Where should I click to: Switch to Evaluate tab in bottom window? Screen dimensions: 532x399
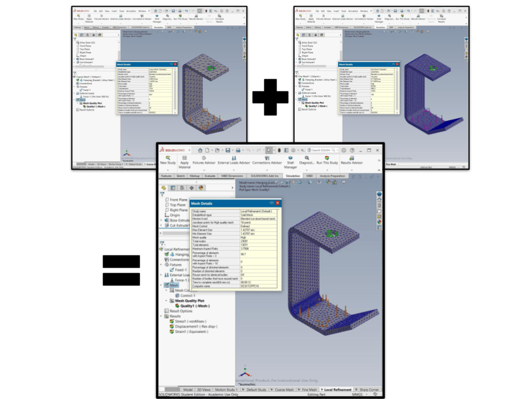pyautogui.click(x=209, y=176)
